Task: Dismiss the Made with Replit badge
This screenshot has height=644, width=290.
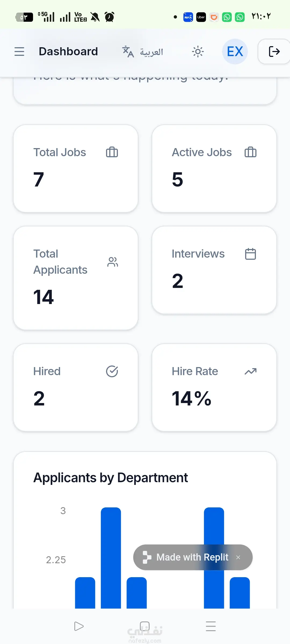Action: click(238, 557)
